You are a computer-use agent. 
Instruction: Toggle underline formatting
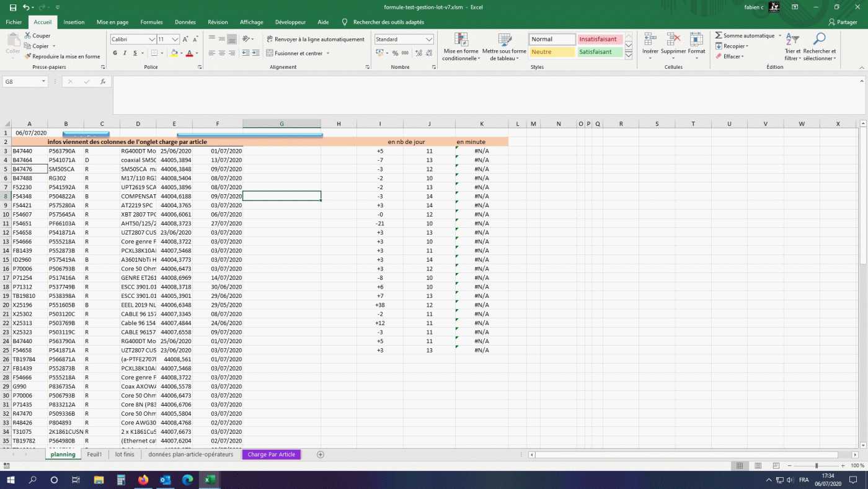135,53
